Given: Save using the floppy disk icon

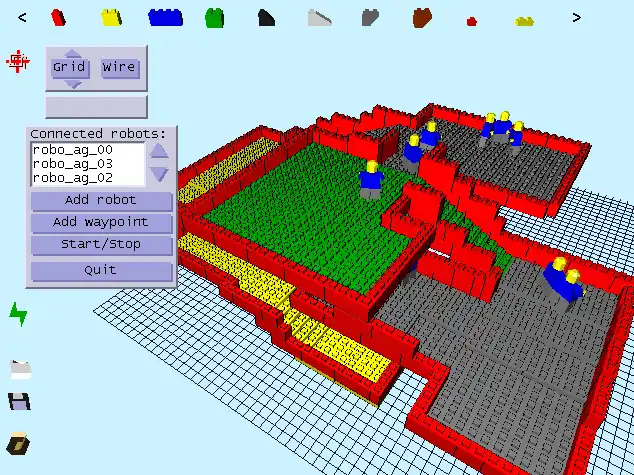Looking at the screenshot, I should pos(19,401).
